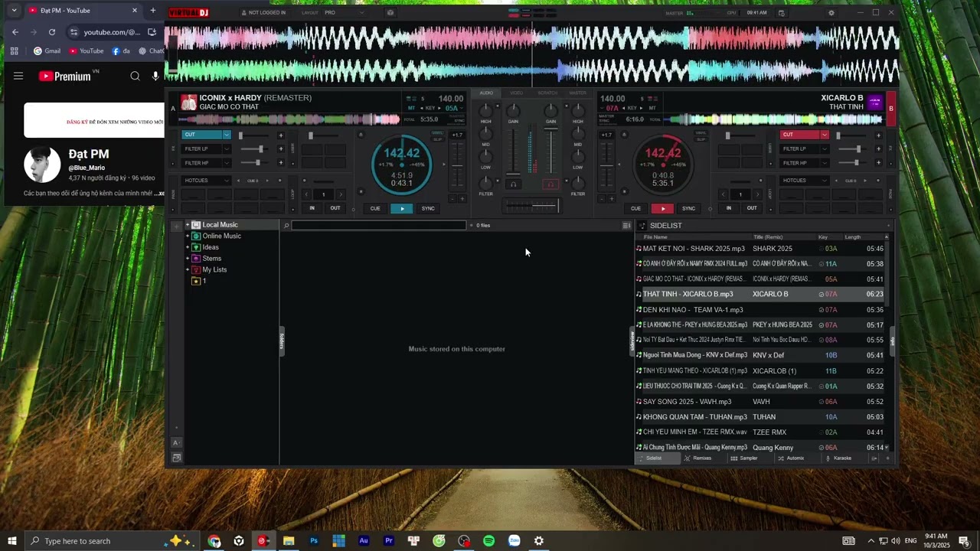Toggle VINYL mode on deck A
The height and width of the screenshot is (551, 980).
(438, 132)
